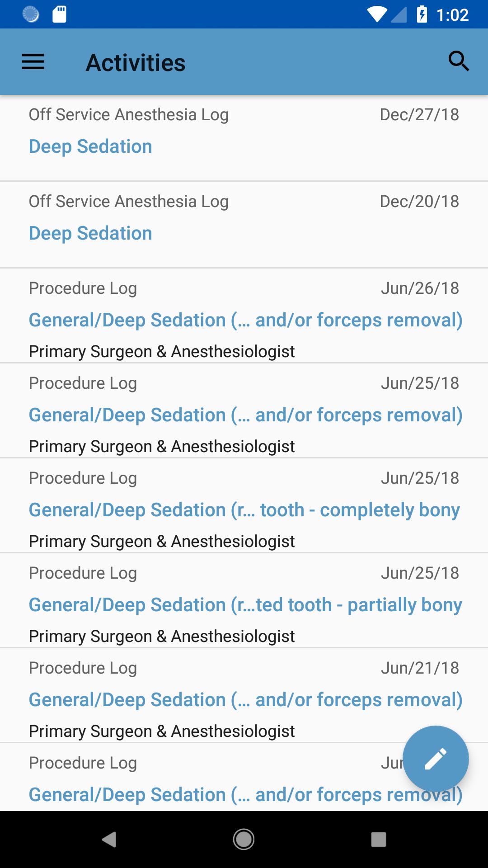The image size is (488, 868).
Task: Tap the clock time in status bar
Action: click(452, 15)
